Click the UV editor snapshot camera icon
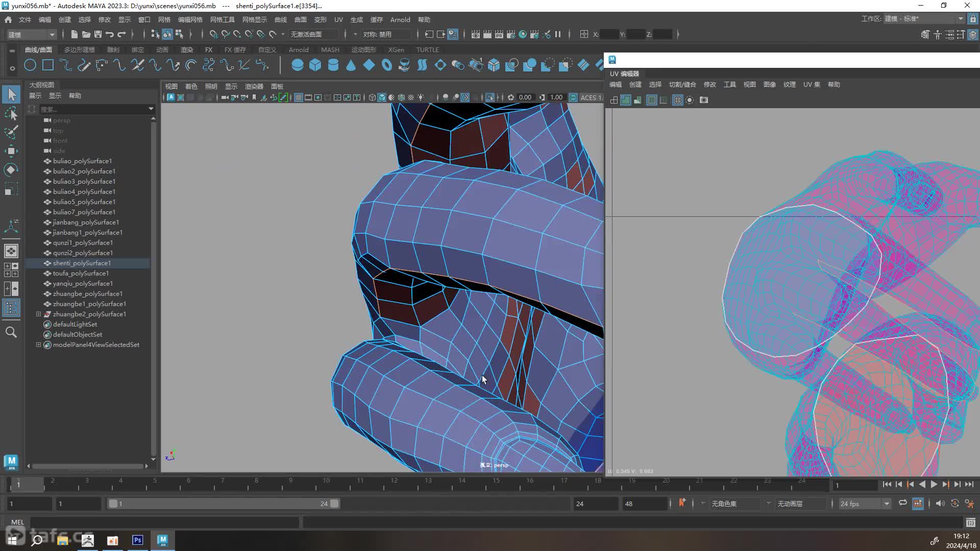980x551 pixels. [x=704, y=100]
